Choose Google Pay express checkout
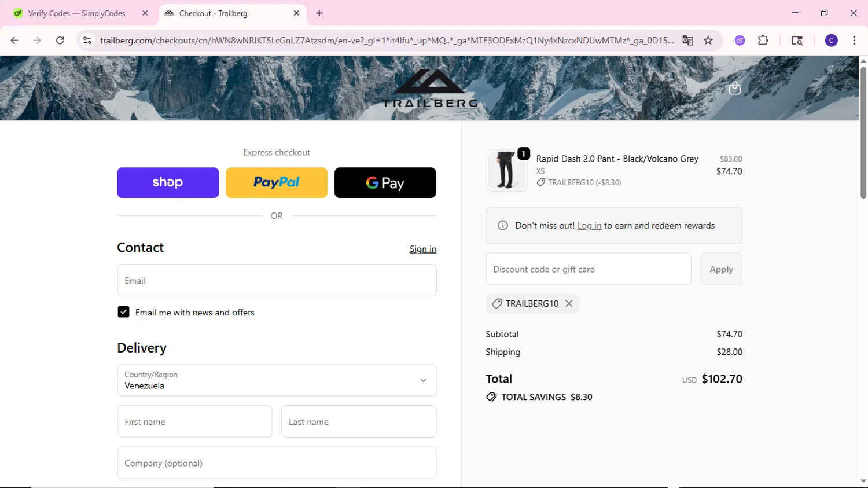The image size is (868, 488). pyautogui.click(x=385, y=183)
